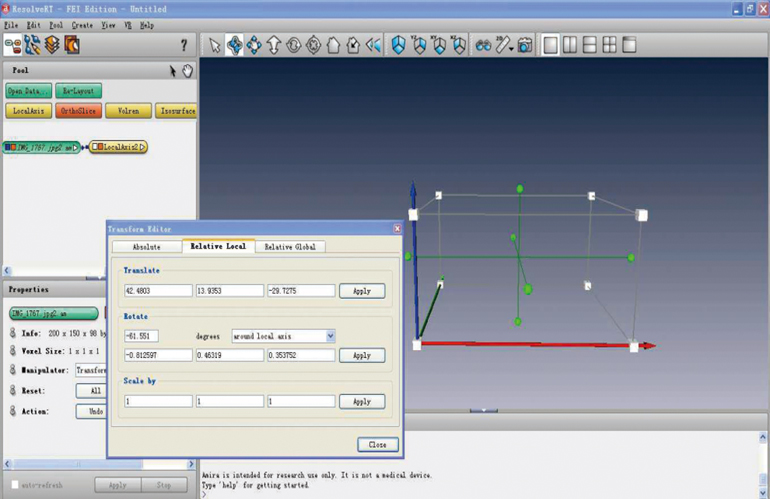Click the question mark help icon

pos(183,45)
